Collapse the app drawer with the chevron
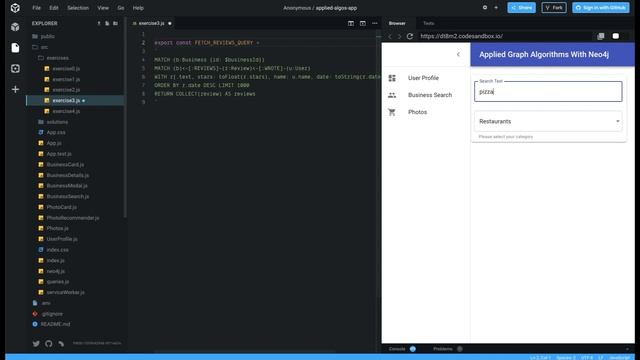Image resolution: width=640 pixels, height=360 pixels. [x=458, y=54]
